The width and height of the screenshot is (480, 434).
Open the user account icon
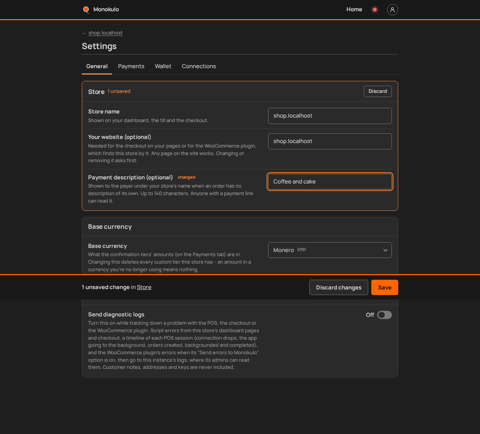392,10
